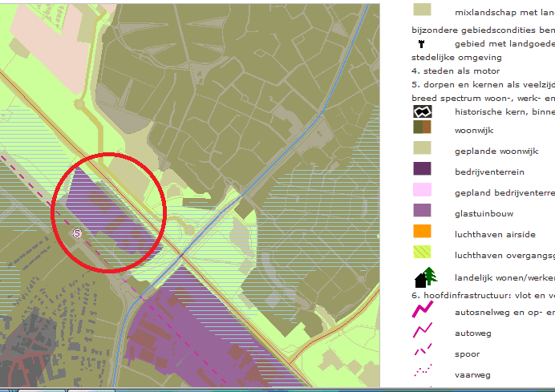Click the autoweg line symbol in legend
555x392 pixels.
[423, 332]
